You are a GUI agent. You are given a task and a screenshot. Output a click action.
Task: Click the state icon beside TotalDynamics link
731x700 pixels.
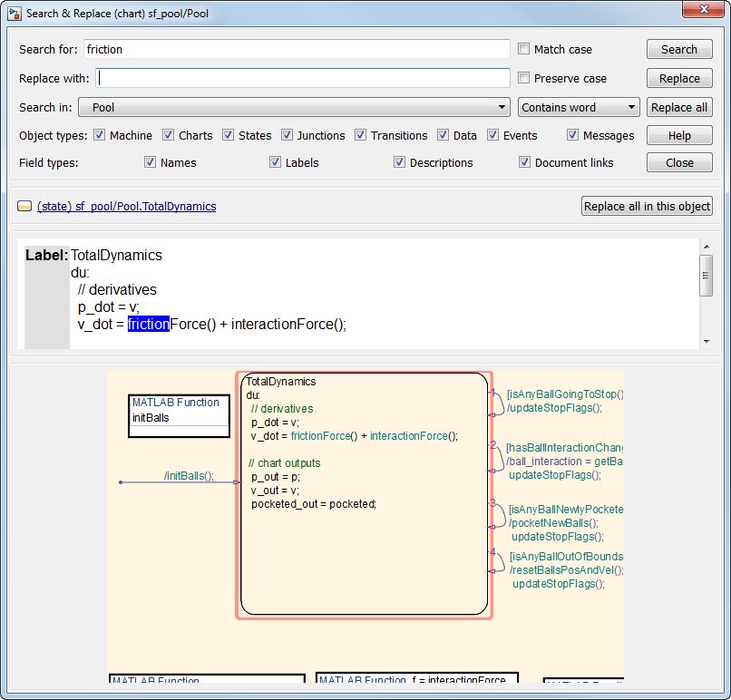coord(24,206)
